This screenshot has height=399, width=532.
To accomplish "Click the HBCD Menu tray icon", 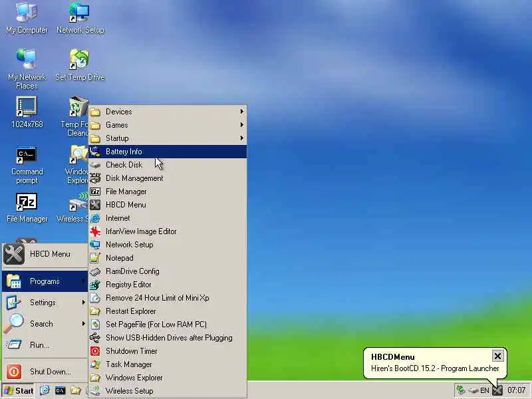I will 497,390.
